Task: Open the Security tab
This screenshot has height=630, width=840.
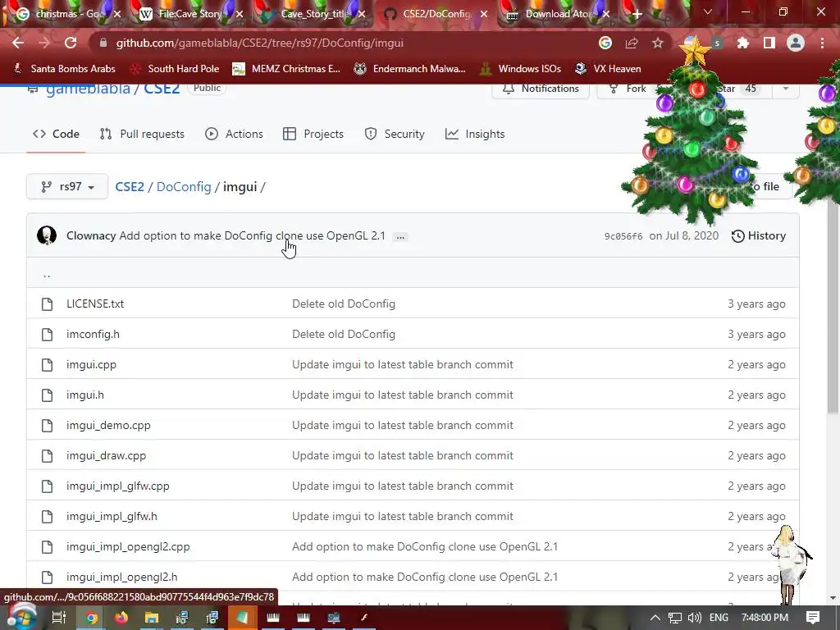Action: click(395, 134)
